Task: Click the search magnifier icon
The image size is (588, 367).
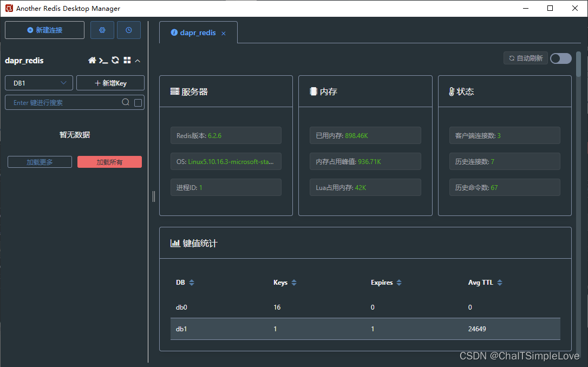Action: coord(126,102)
